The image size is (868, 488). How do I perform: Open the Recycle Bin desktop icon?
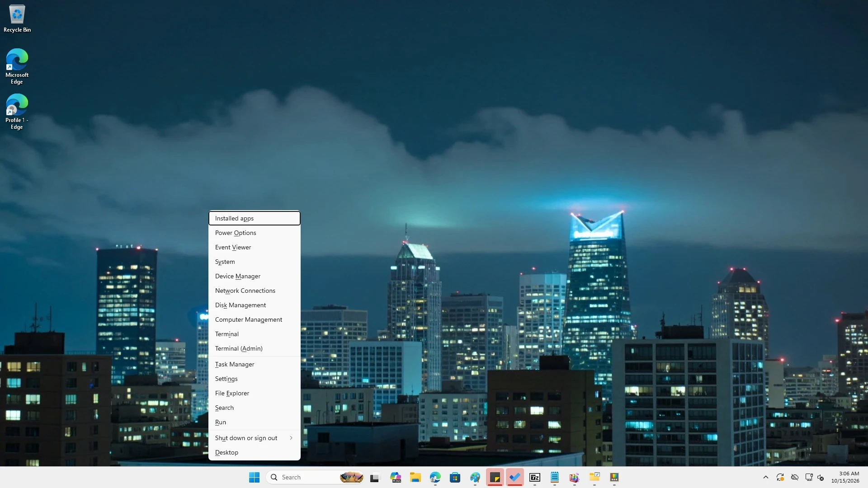(x=17, y=19)
